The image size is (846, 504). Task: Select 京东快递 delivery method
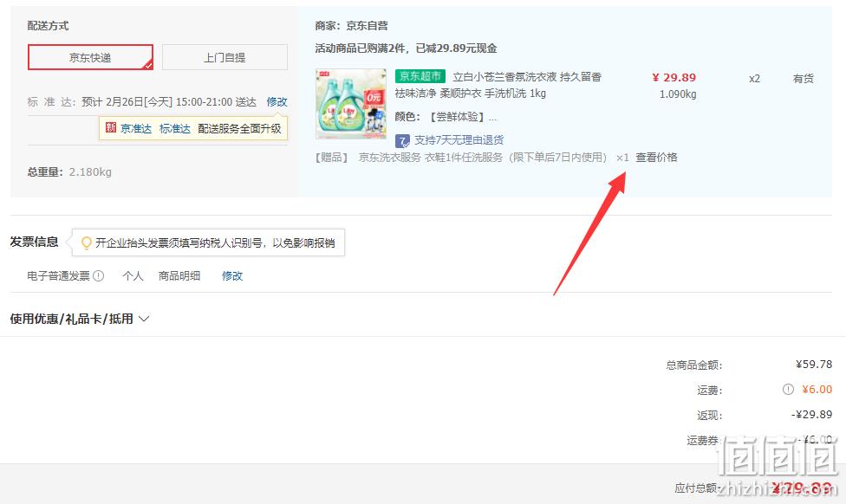(x=90, y=57)
